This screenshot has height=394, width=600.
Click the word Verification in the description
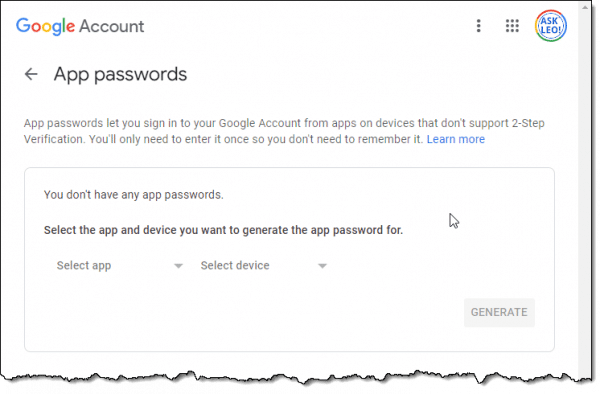click(x=54, y=139)
